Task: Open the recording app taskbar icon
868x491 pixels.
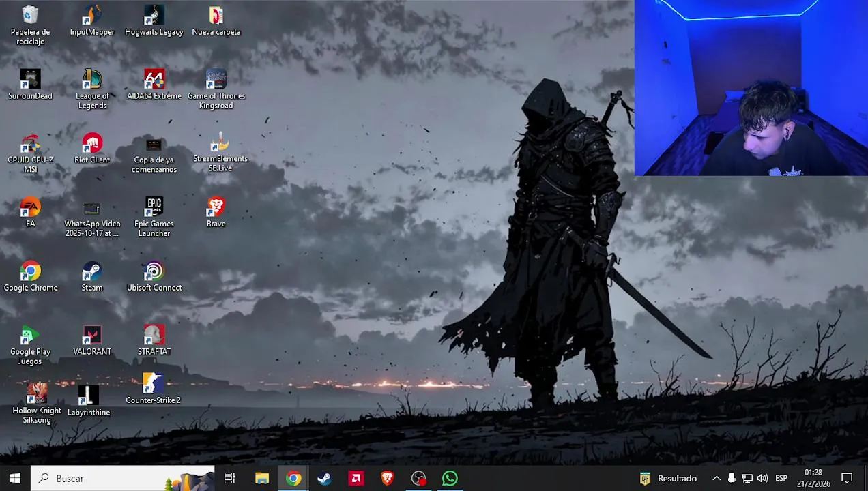Action: pyautogui.click(x=418, y=479)
